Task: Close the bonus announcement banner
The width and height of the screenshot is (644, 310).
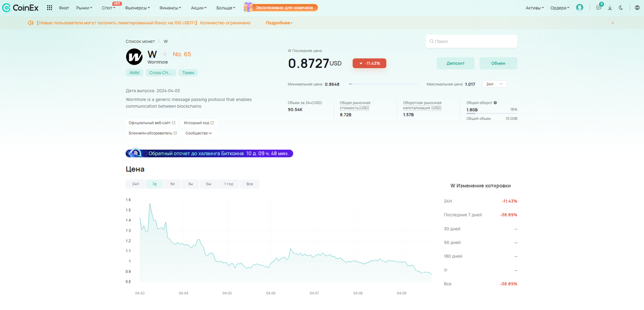Action: 613,23
